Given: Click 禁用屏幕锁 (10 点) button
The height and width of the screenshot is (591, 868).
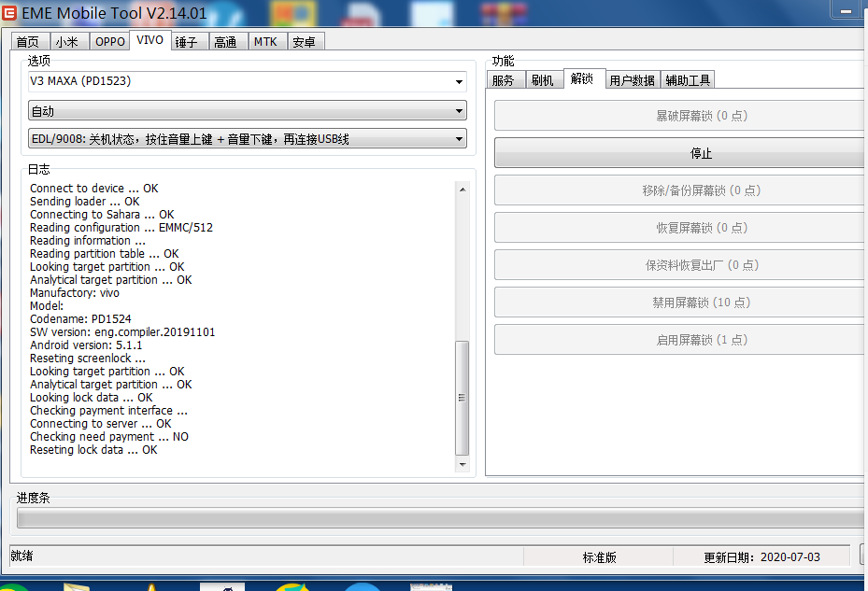Looking at the screenshot, I should pos(680,303).
